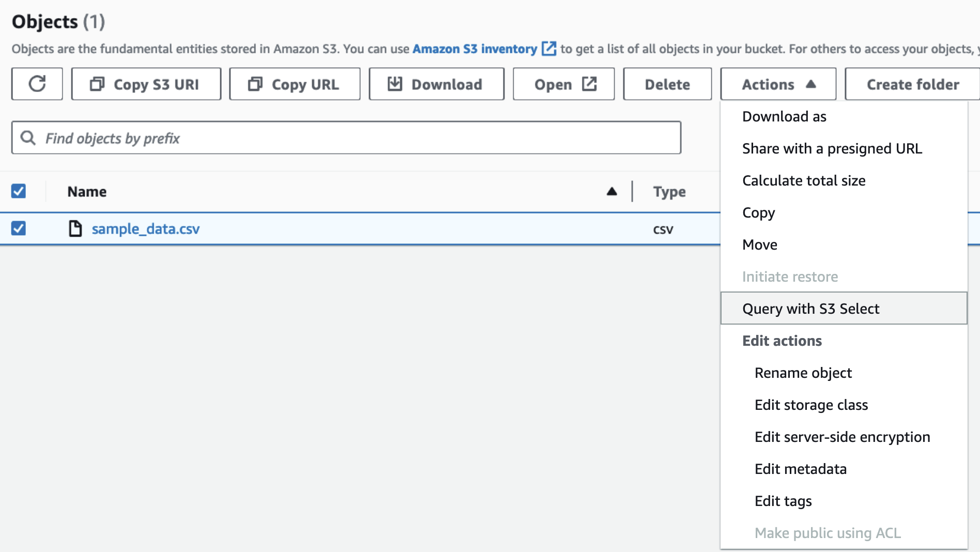Click the refresh objects icon button
The height and width of the screenshot is (552, 980).
[x=37, y=84]
